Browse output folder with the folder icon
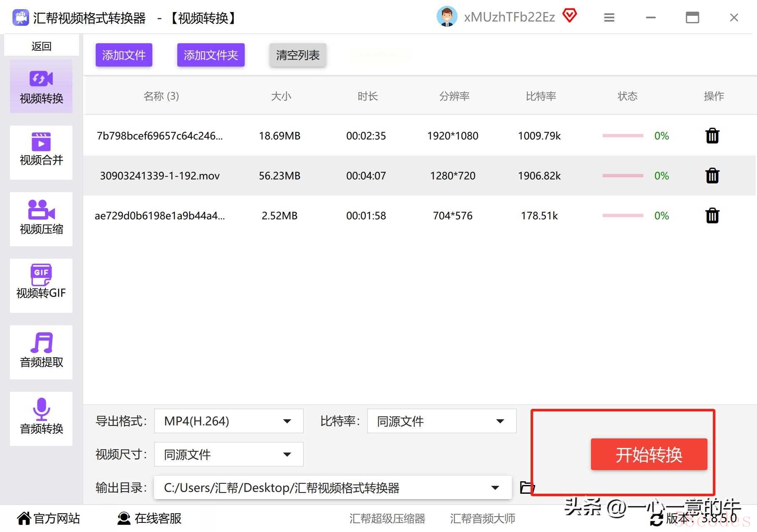This screenshot has width=757, height=532. pyautogui.click(x=527, y=487)
